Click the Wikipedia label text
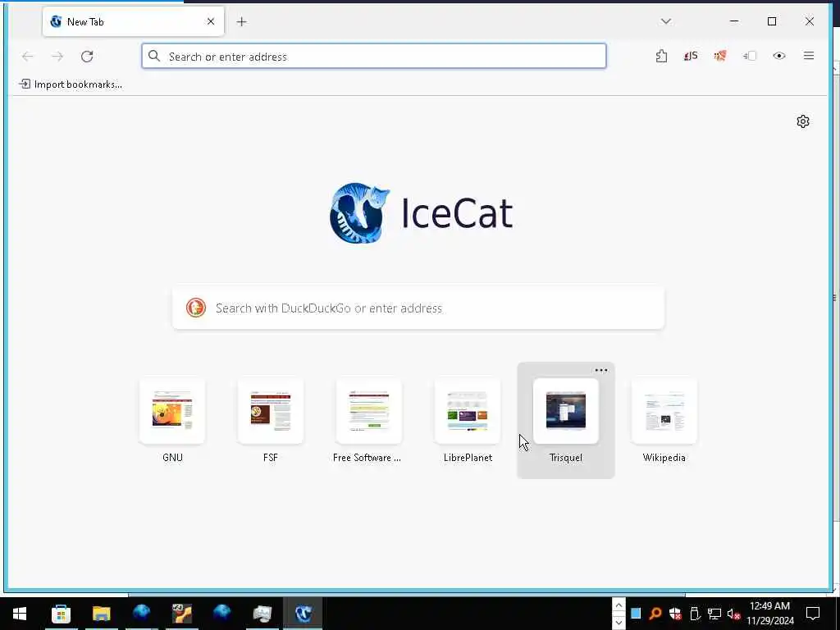Screen dimensions: 840x630 (x=664, y=458)
